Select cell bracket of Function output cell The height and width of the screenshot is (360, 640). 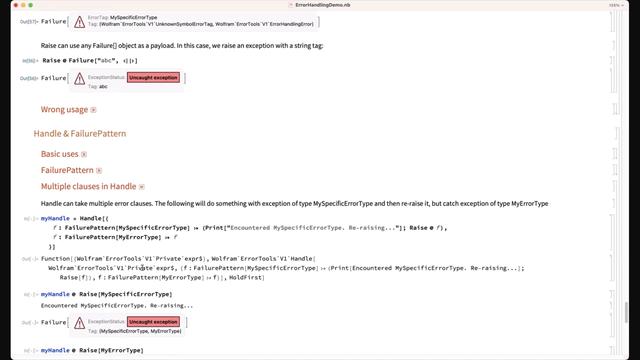tap(612, 268)
